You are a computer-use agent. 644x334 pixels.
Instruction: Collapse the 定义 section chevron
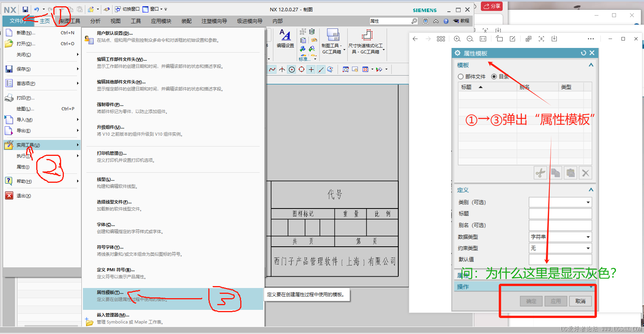point(591,190)
